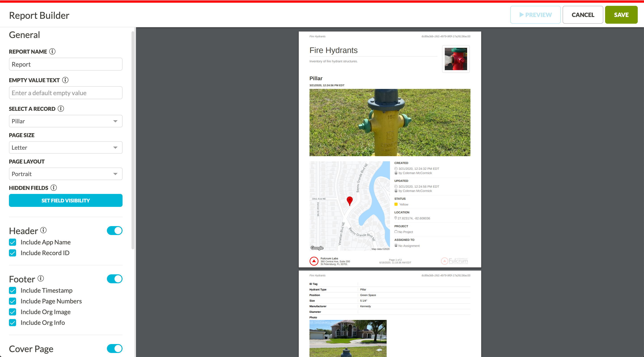
Task: Disable the Header toggle switch
Action: (x=114, y=231)
